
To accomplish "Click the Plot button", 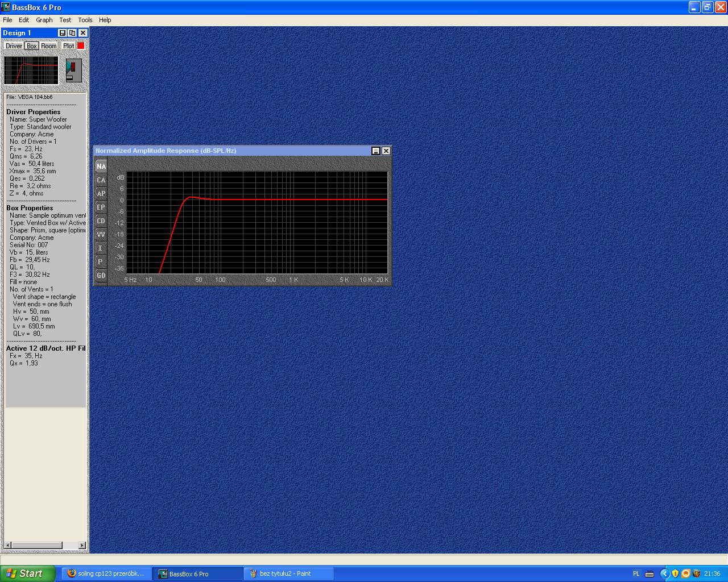I will [68, 46].
